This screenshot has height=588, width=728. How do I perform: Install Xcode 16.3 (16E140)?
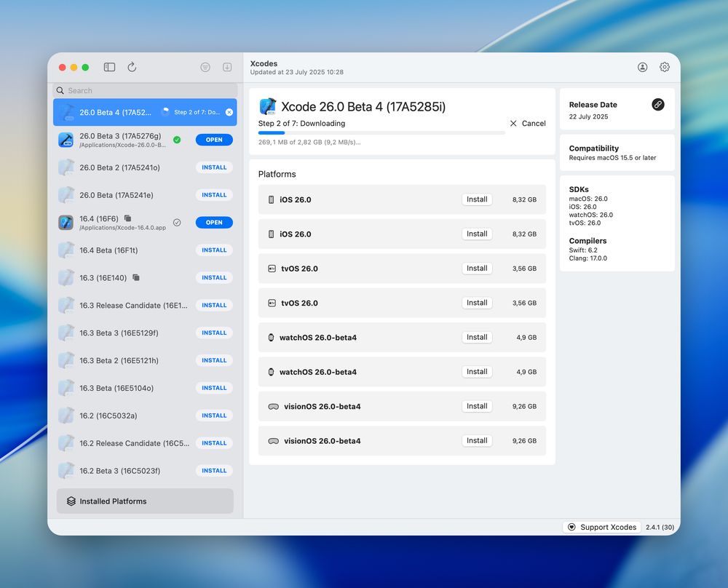pos(214,277)
